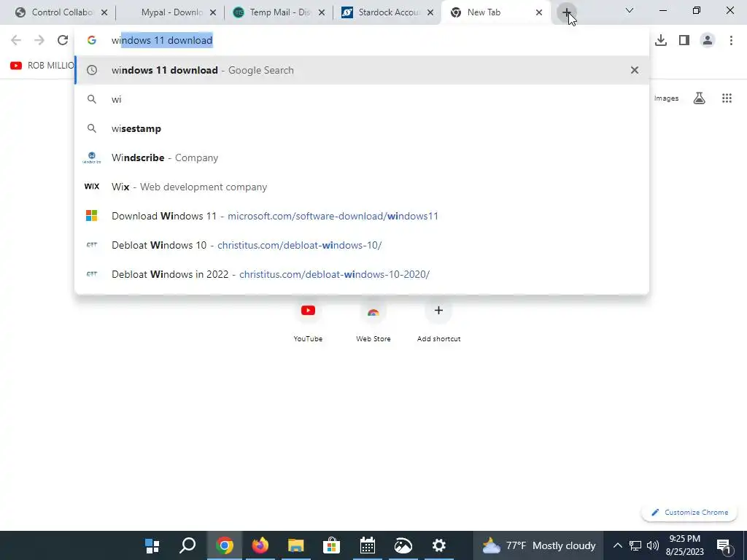Screen dimensions: 747x560
Task: Close the New Tab tab
Action: 539,13
